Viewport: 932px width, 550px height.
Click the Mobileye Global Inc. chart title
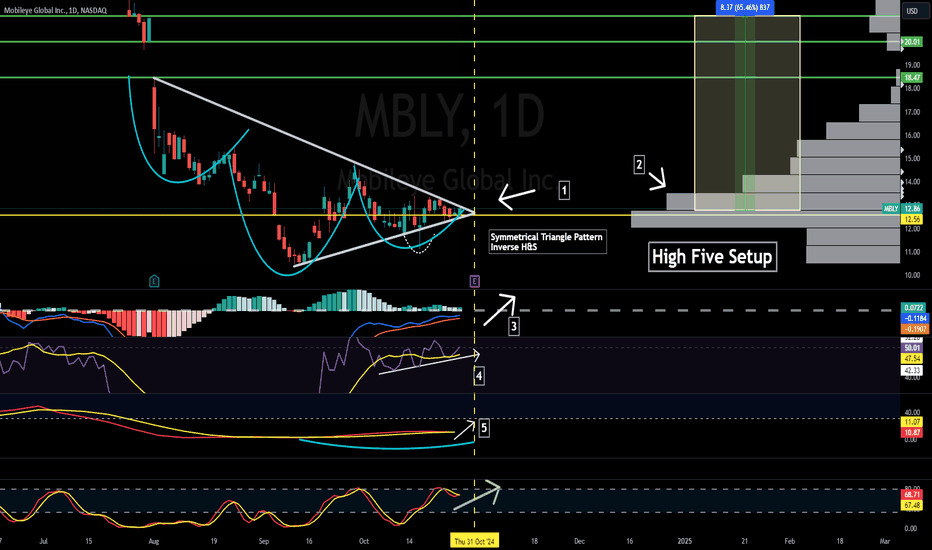point(55,10)
